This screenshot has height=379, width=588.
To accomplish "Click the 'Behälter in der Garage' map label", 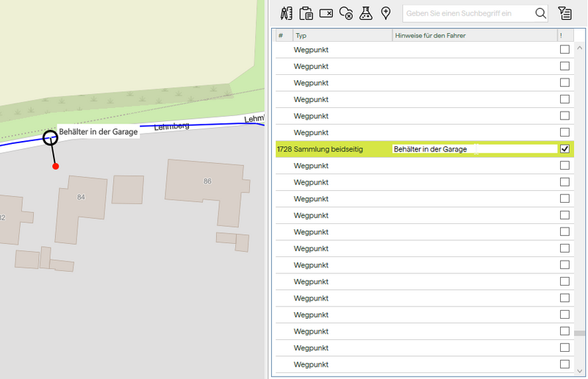I will [x=98, y=131].
